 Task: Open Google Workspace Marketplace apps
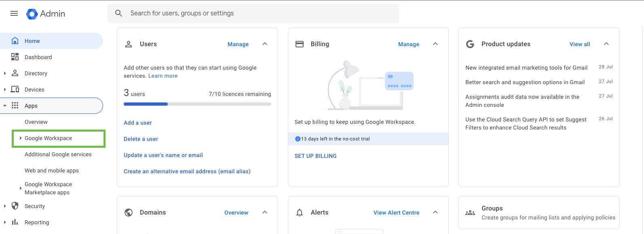(x=48, y=188)
